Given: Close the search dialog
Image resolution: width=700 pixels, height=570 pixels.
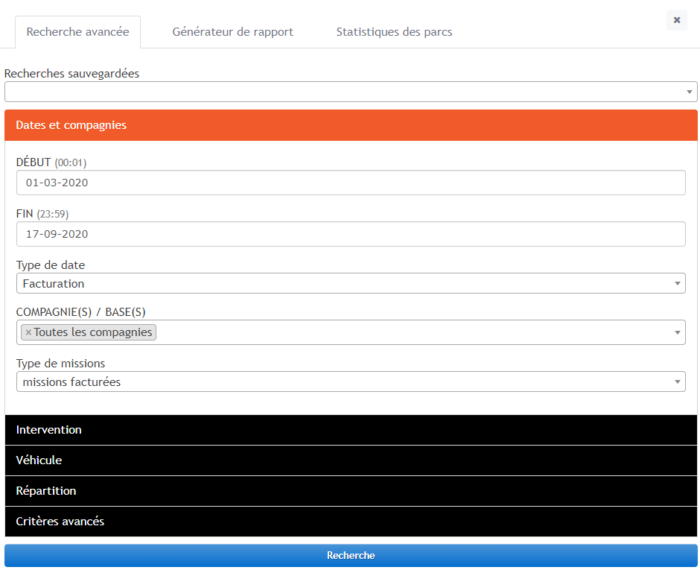Looking at the screenshot, I should click(676, 20).
